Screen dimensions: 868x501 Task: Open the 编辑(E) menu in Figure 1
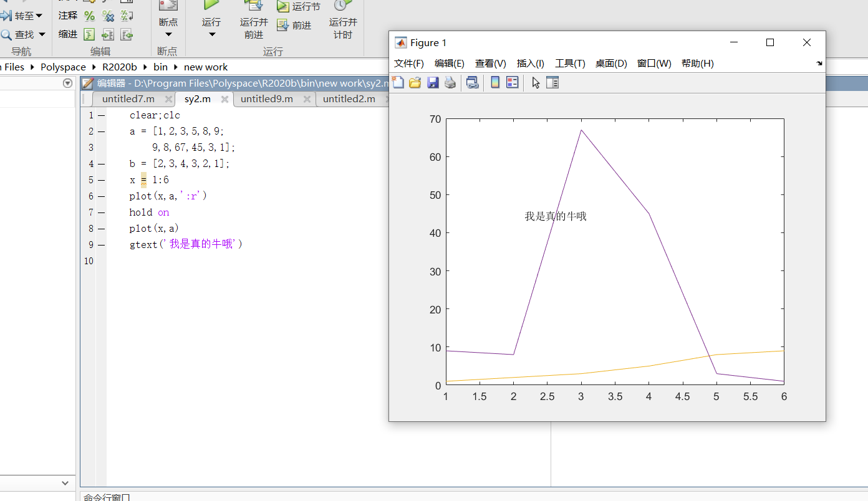pyautogui.click(x=450, y=64)
